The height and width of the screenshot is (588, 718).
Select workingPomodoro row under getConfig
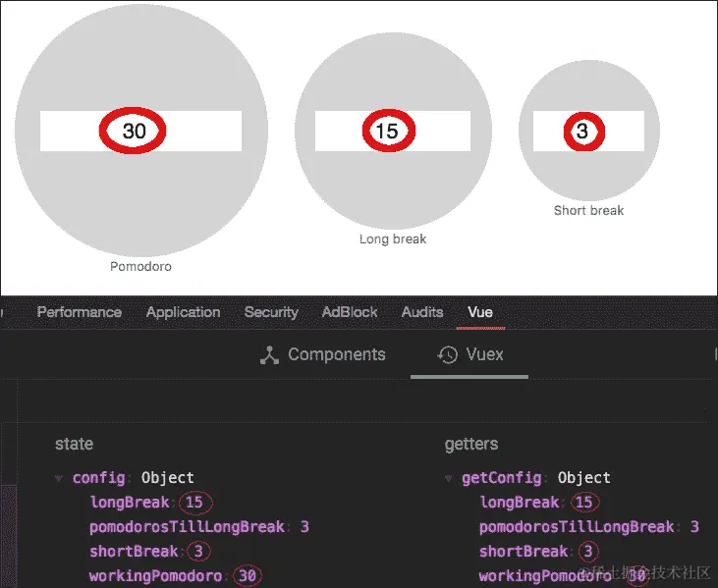(x=564, y=575)
